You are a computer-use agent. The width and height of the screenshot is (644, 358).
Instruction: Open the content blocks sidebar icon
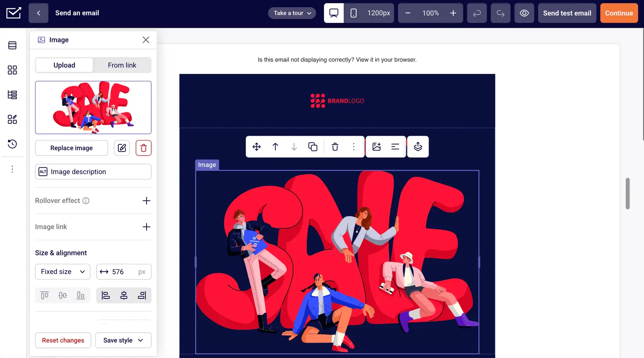click(x=12, y=45)
